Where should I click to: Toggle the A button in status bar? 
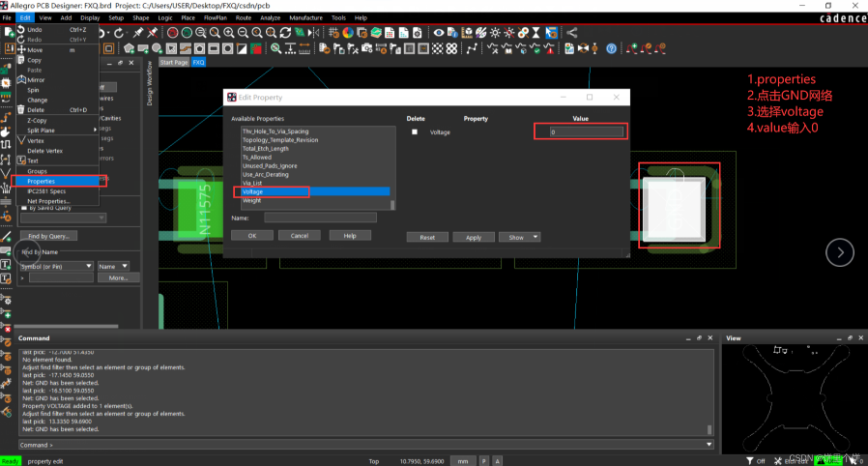498,461
